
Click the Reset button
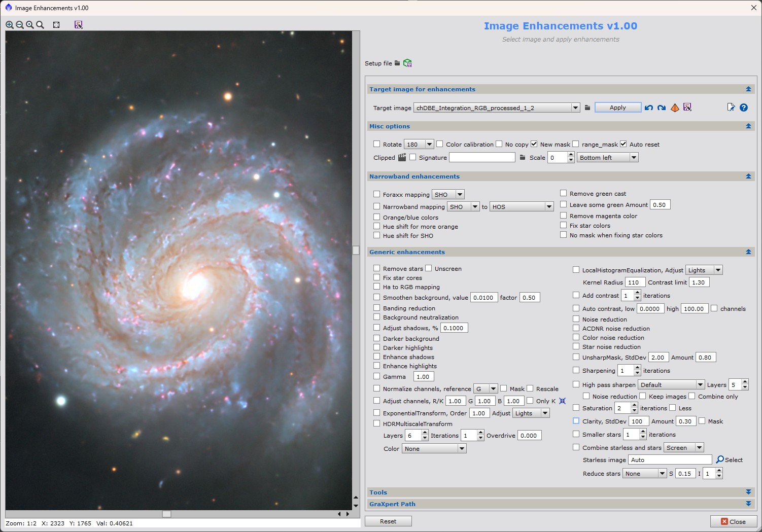(388, 521)
